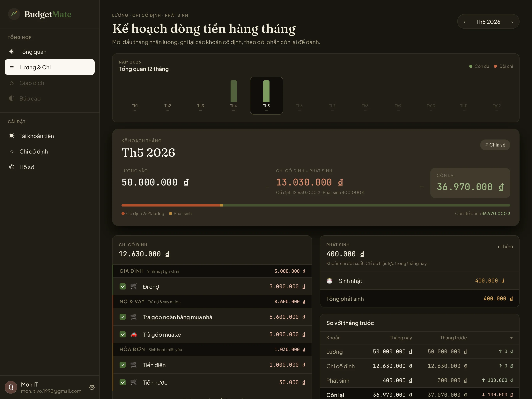
Task: Click the cart icon beside Đi chợ
Action: tap(133, 286)
